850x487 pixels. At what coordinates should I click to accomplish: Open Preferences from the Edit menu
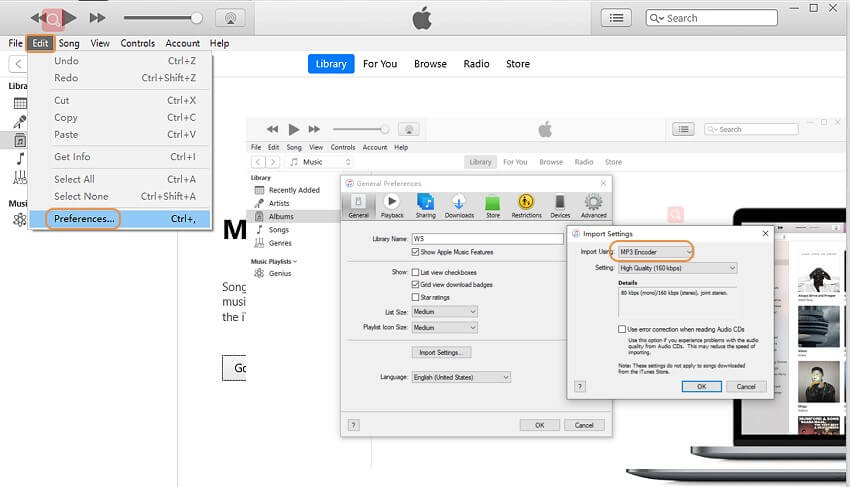click(120, 219)
